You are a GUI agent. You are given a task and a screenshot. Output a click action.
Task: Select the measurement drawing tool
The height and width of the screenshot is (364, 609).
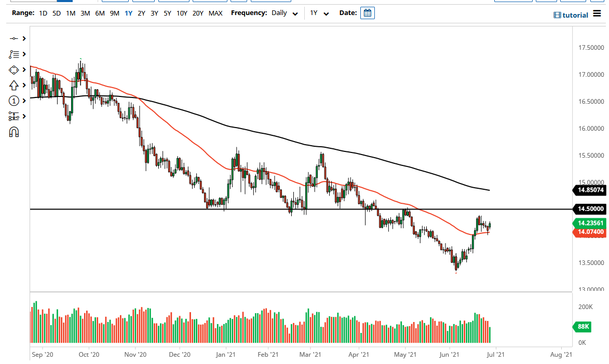tap(14, 116)
